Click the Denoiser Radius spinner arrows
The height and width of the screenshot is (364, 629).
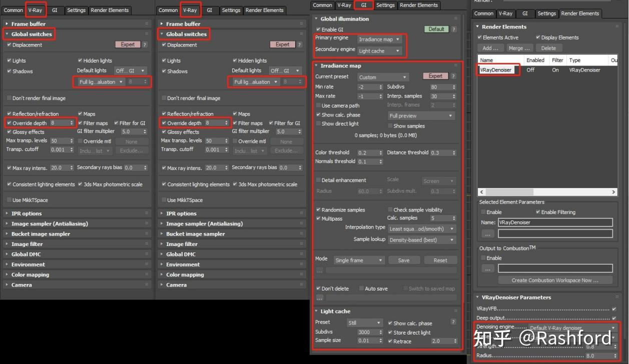(615, 355)
